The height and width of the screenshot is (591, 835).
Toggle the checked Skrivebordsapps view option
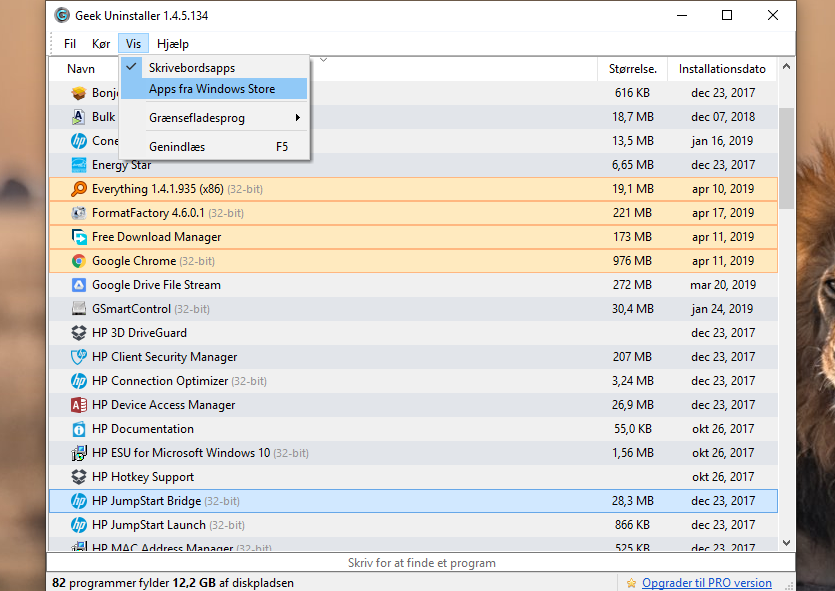pyautogui.click(x=192, y=67)
